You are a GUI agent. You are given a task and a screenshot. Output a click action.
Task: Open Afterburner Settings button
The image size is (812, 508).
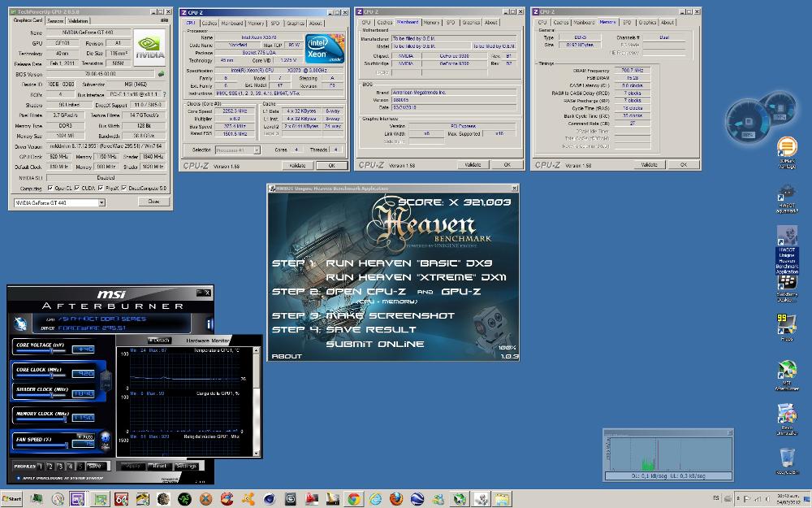pyautogui.click(x=186, y=466)
